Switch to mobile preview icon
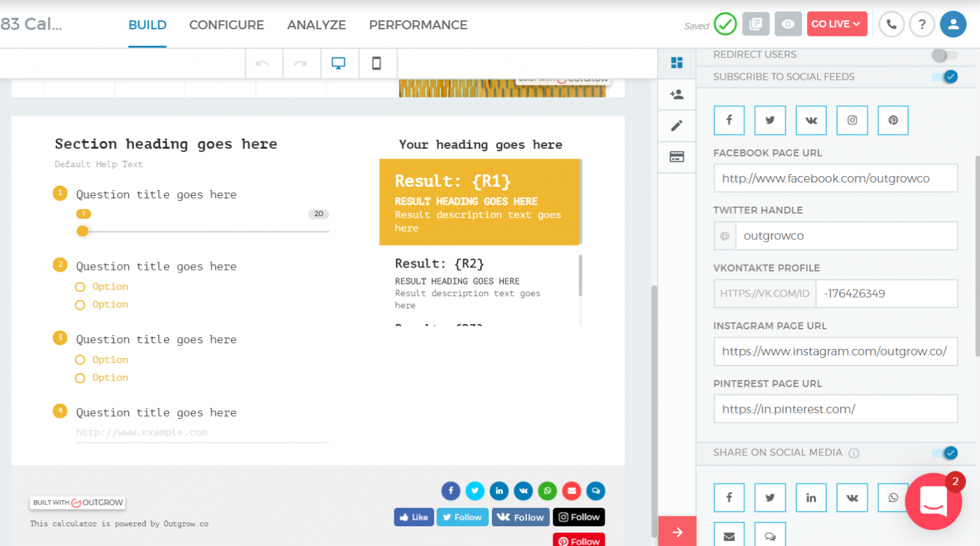Screen dimensions: 980x546 [376, 63]
